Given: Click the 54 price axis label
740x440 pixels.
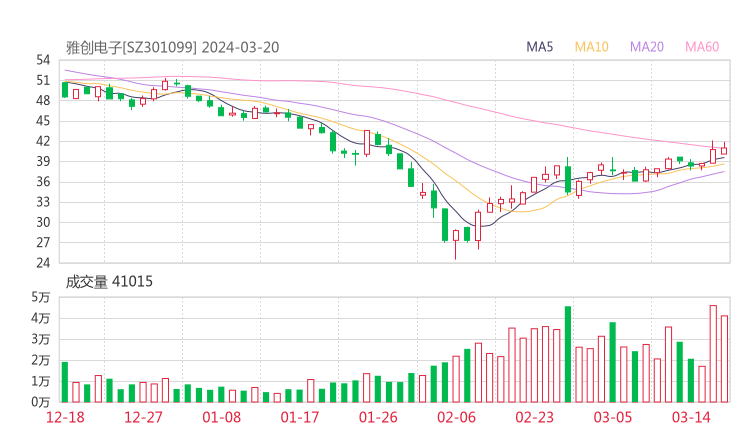Looking at the screenshot, I should (x=43, y=60).
